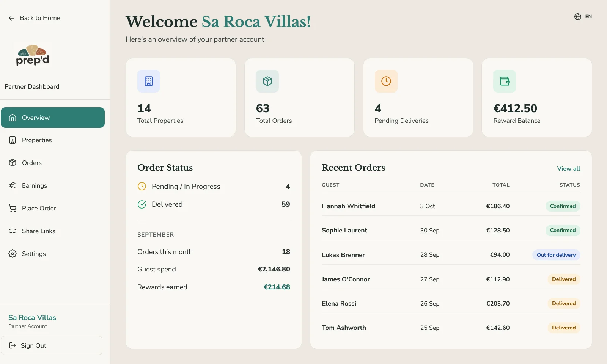Click the Sign Out button
Screen dimensions: 607x364
click(52, 345)
